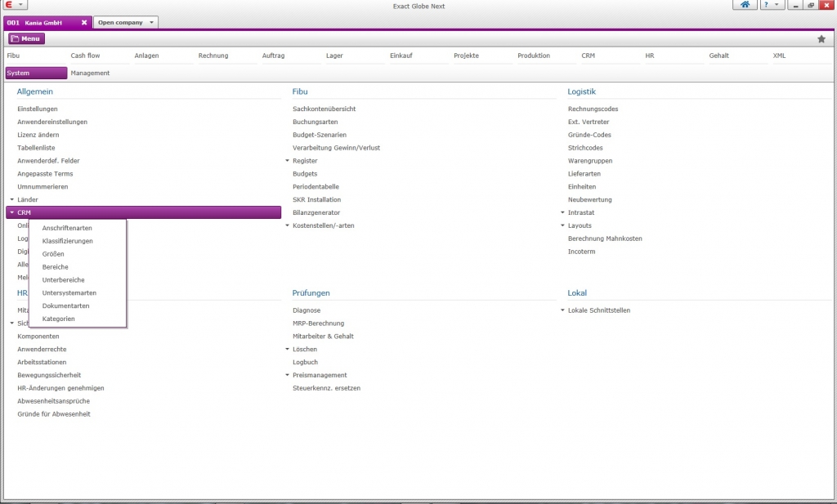Select Klassifizierungen in the CRM submenu
The width and height of the screenshot is (837, 504).
67,241
